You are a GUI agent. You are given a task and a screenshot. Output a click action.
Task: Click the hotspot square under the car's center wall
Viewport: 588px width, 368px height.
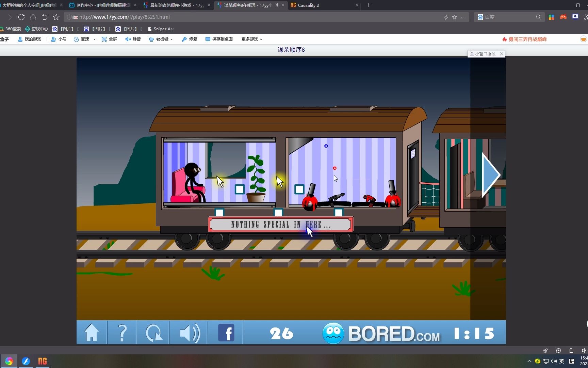click(x=278, y=213)
